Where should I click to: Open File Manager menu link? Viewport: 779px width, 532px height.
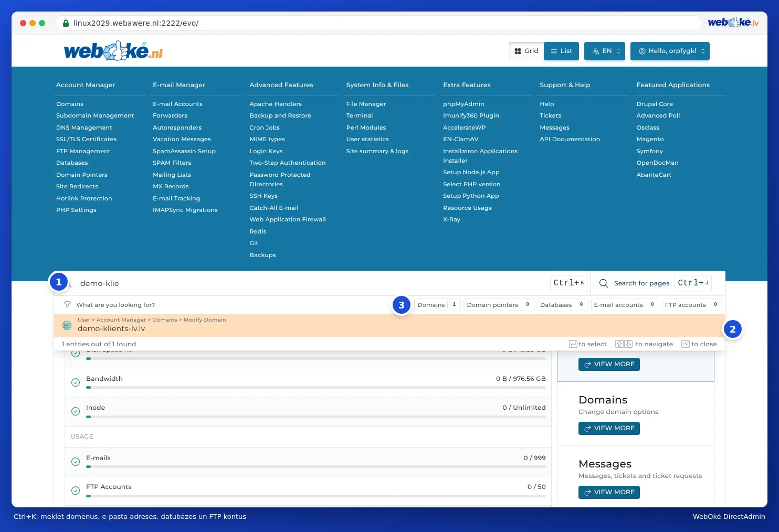pyautogui.click(x=366, y=104)
